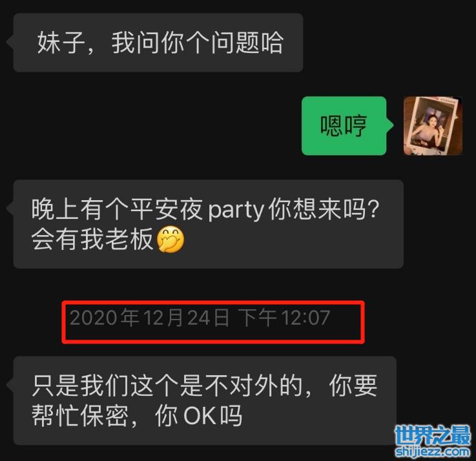The image size is (476, 461).
Task: Select the 妹子，我问你个问题哈 message bubble
Action: [158, 43]
